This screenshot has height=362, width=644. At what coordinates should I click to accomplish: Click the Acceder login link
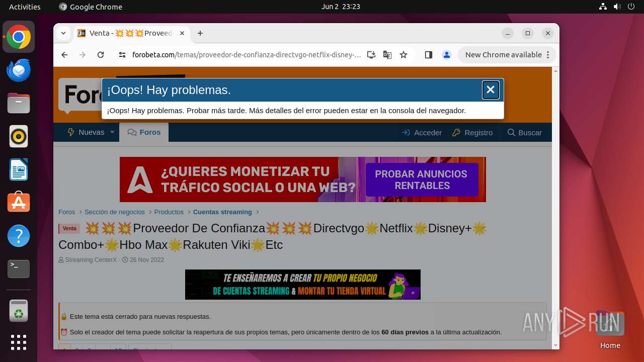pos(422,133)
